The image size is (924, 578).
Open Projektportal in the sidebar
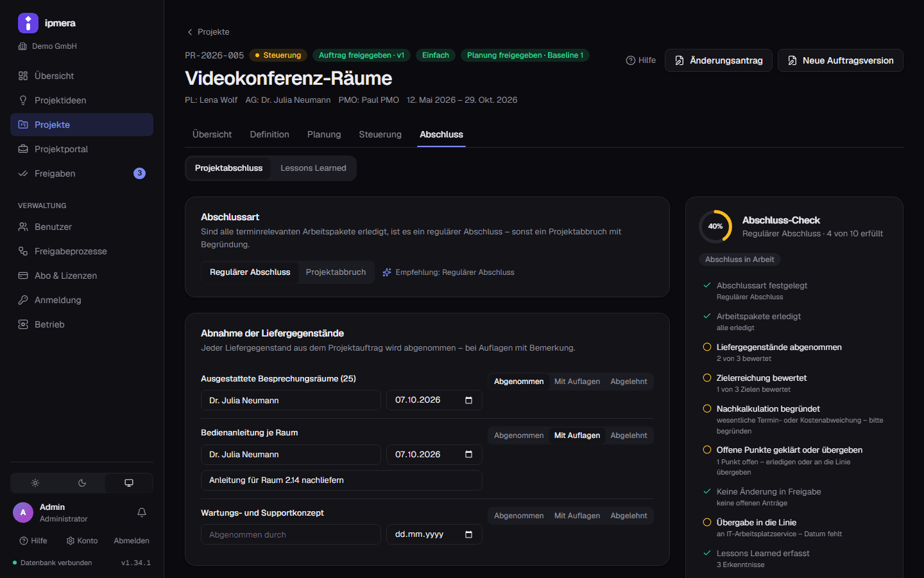click(x=81, y=149)
